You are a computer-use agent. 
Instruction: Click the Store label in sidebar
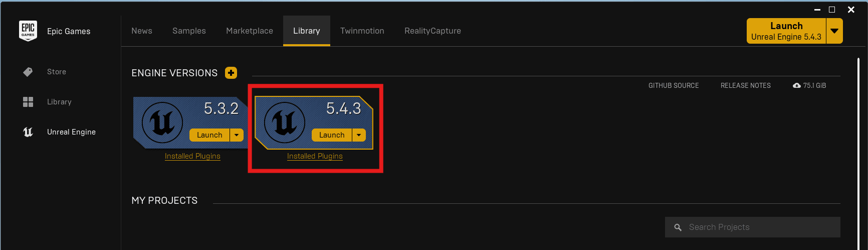(57, 72)
